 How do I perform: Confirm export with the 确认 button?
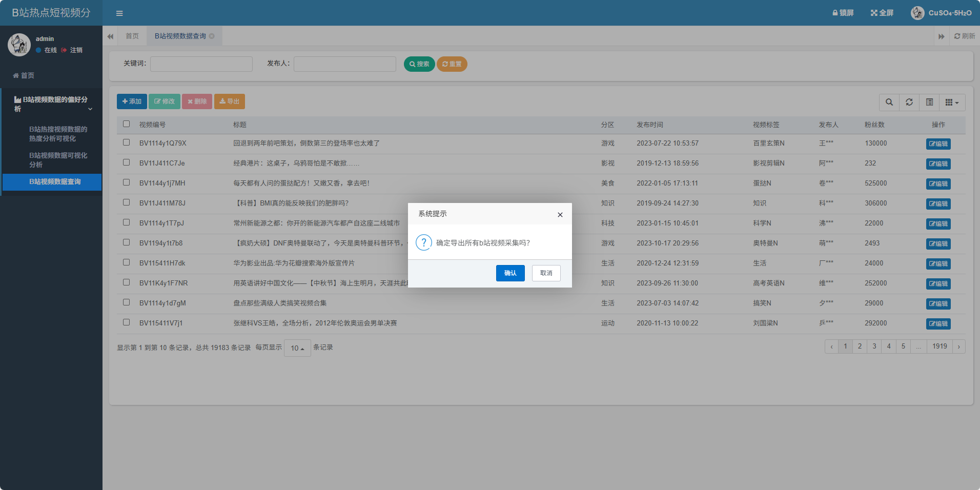(x=510, y=273)
